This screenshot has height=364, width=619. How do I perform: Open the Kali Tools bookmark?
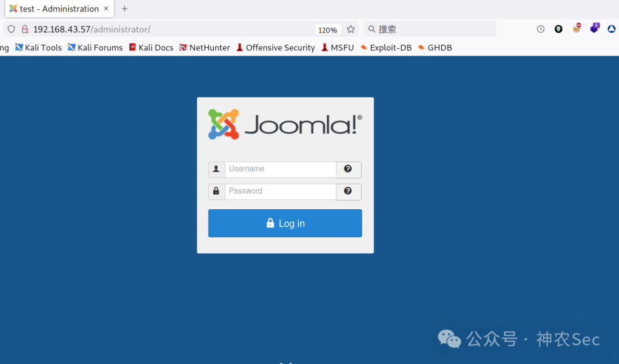38,48
